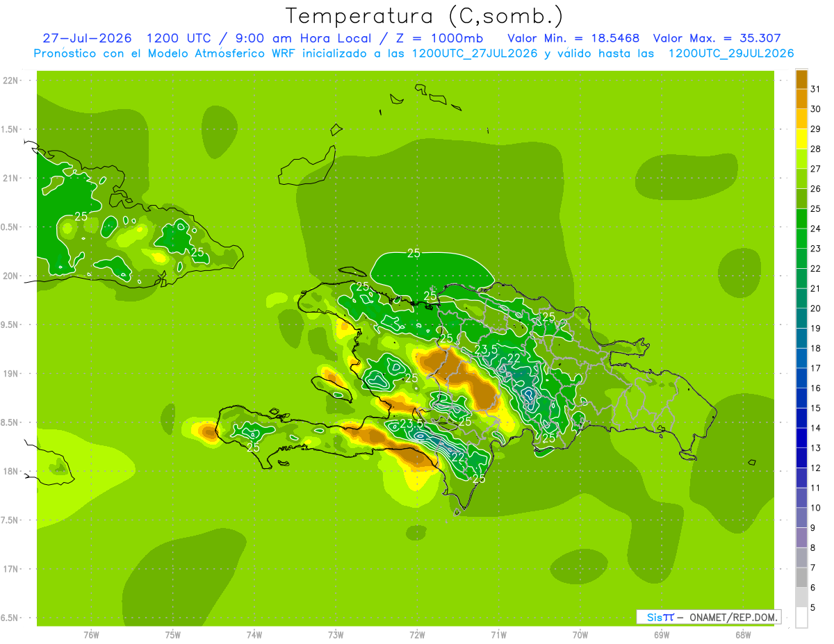Screen dimensions: 834x644
Task: Click the "76W" longitude axis label
Action: point(91,635)
